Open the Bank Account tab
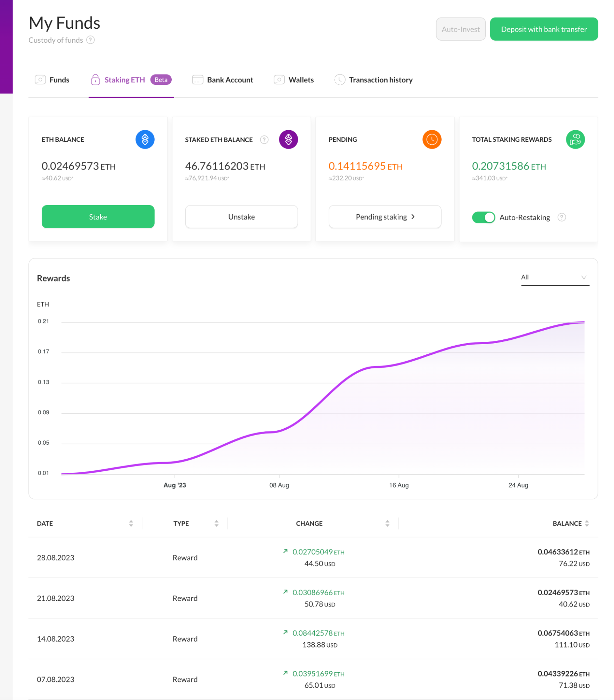 [223, 80]
